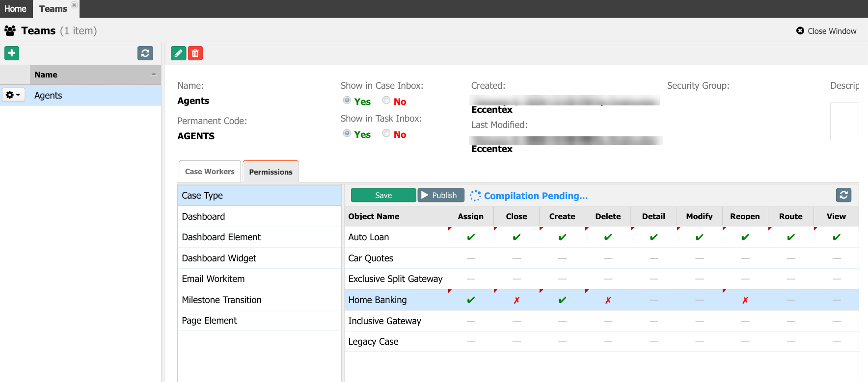
Task: Select No for Show in Task Inbox
Action: pyautogui.click(x=386, y=133)
